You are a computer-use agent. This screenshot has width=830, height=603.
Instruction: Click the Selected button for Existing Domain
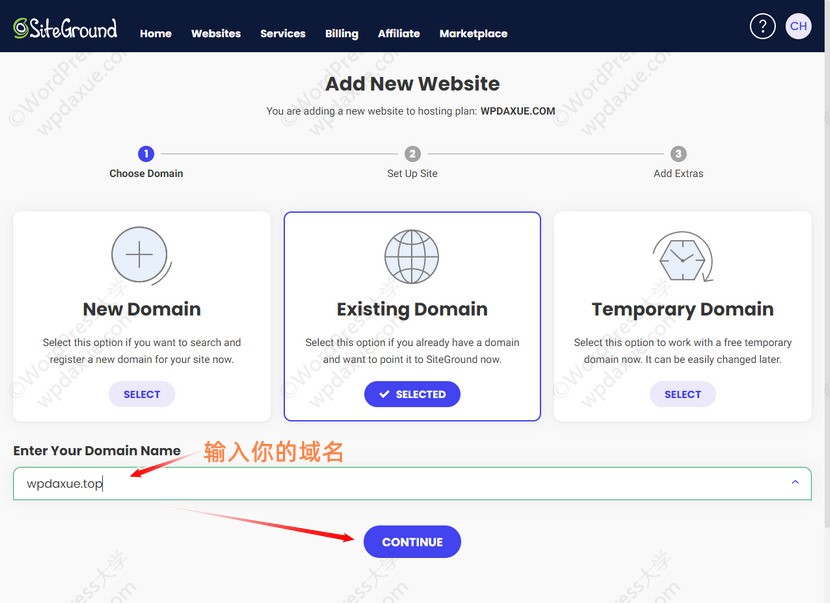pyautogui.click(x=412, y=394)
